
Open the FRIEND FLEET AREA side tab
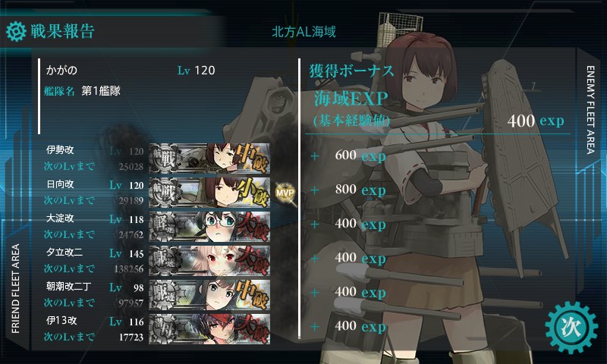tap(15, 289)
